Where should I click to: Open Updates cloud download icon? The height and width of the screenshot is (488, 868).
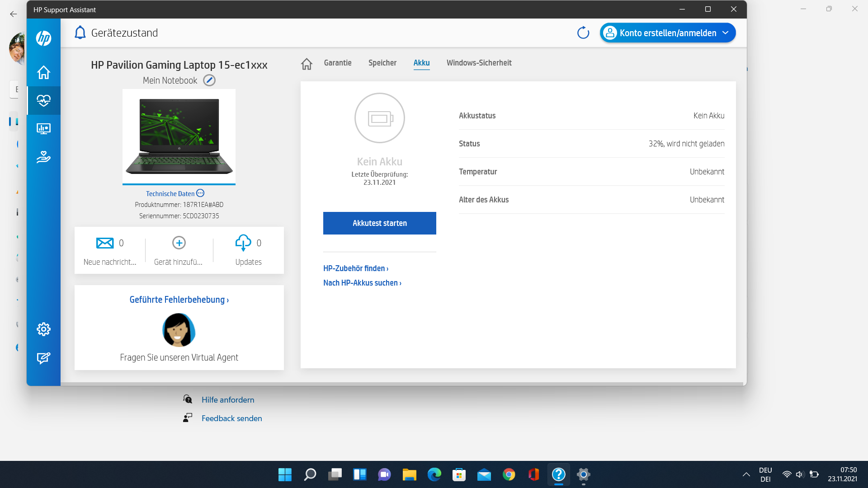pos(243,243)
